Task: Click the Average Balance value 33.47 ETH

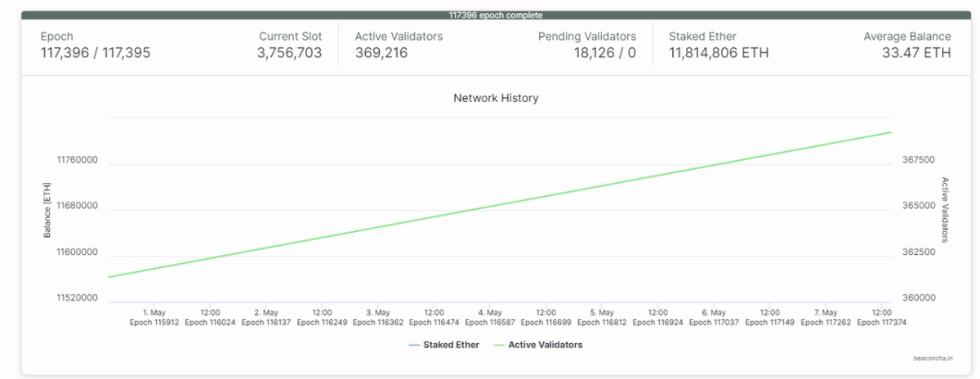Action: click(916, 53)
